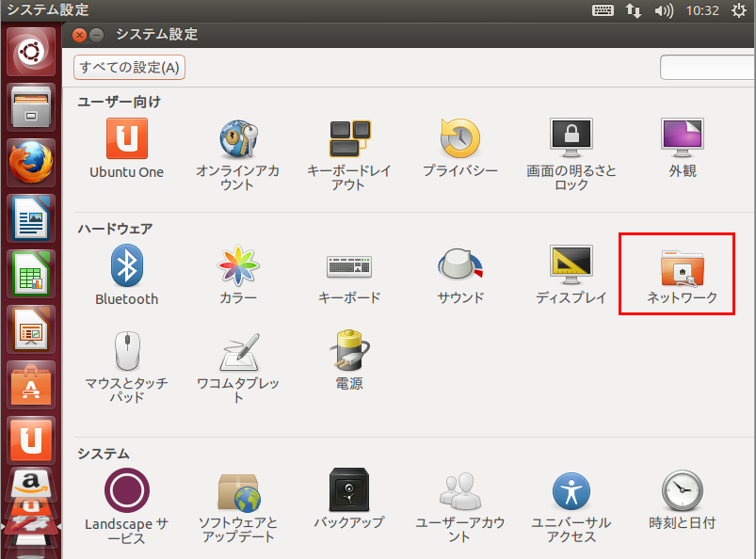Click the settings search field
Viewport: 756px width, 559px height.
[x=707, y=67]
